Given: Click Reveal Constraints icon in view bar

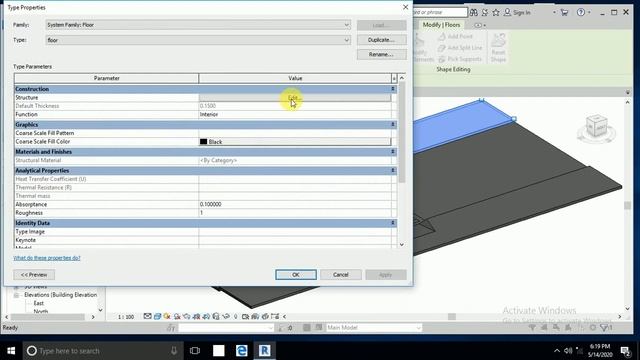Looking at the screenshot, I should coord(275,316).
